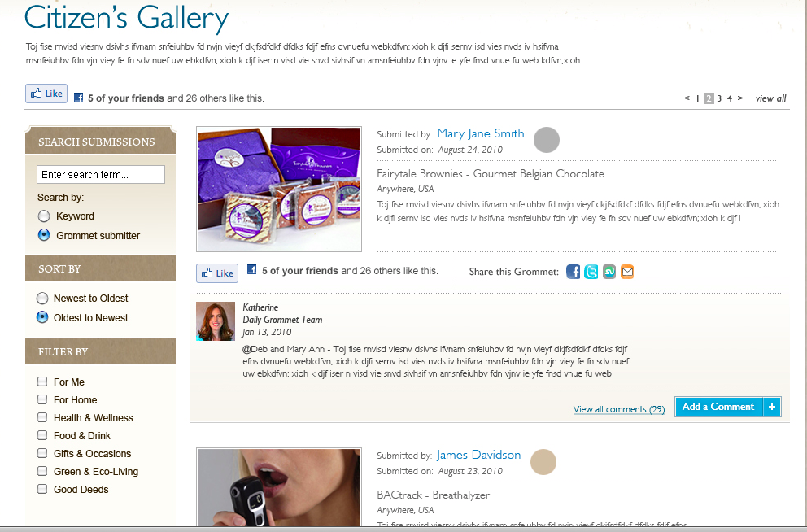Tick the Health & Wellness checkbox
Image resolution: width=807 pixels, height=532 pixels.
[x=42, y=417]
